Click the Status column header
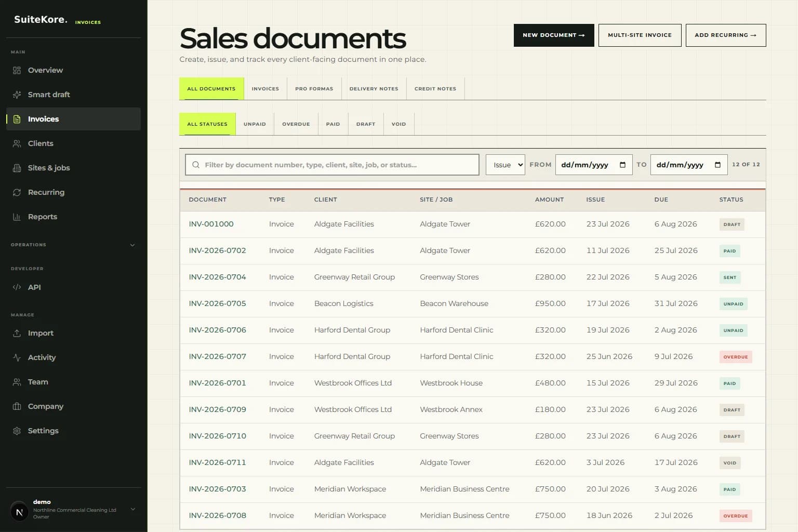Screen dimensions: 798x532 point(731,199)
